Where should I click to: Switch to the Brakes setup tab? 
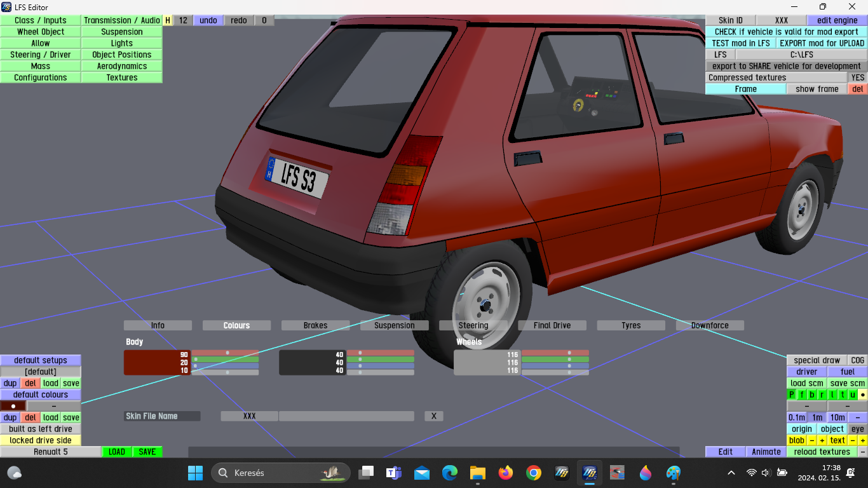315,325
